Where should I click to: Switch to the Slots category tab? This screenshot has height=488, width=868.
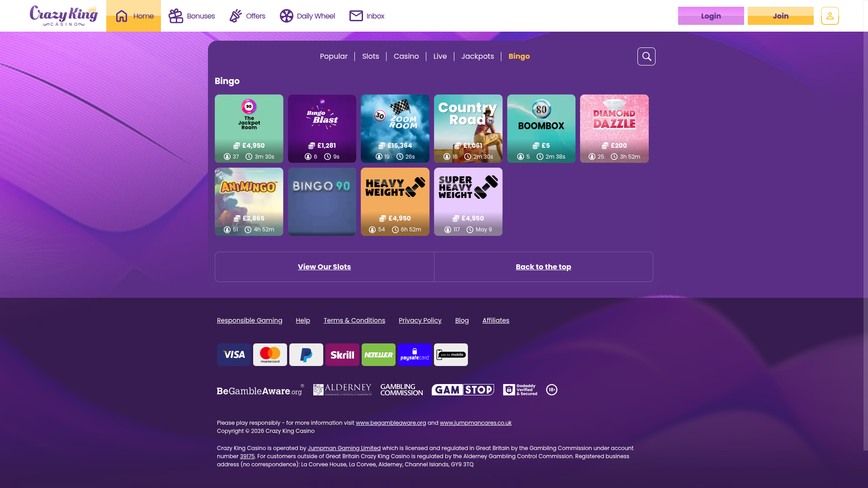point(371,56)
